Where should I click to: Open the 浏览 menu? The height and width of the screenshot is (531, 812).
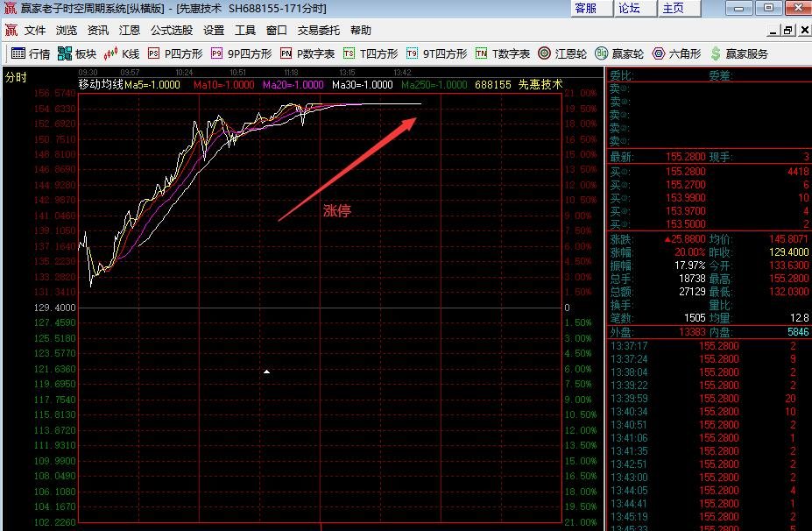(x=67, y=30)
